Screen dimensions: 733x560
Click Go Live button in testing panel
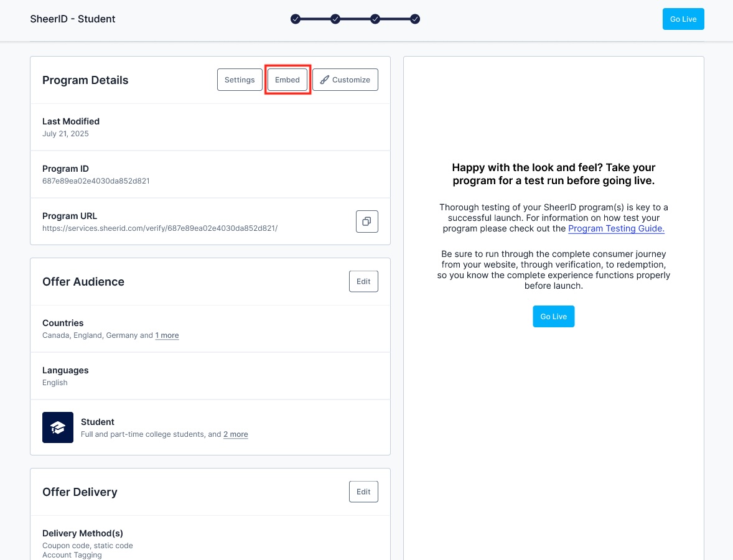(553, 317)
